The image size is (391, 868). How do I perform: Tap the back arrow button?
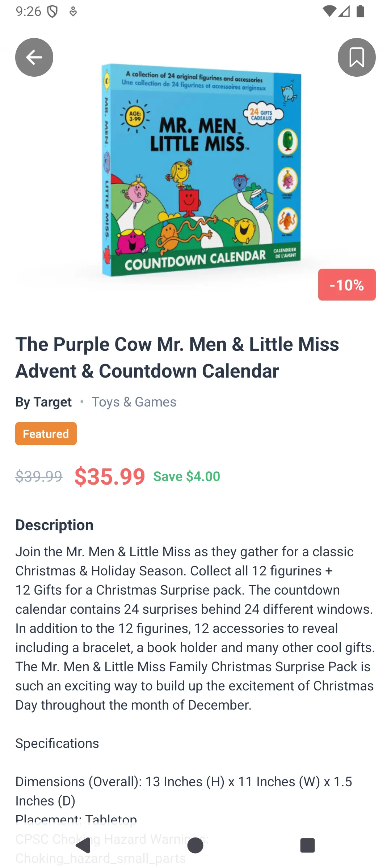(34, 57)
